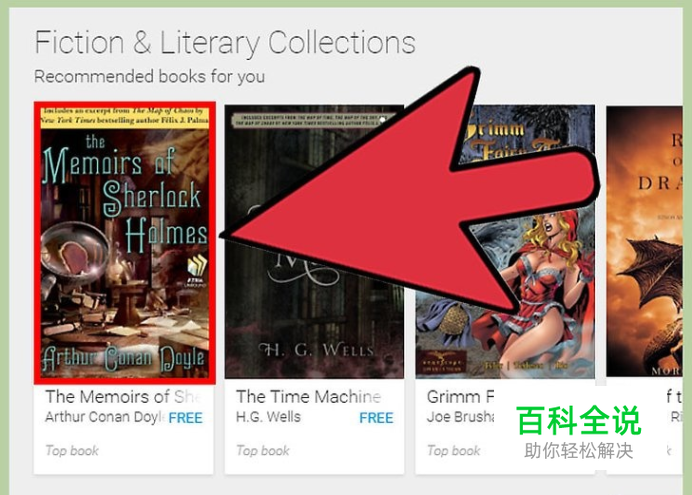The image size is (692, 495).
Task: Open The Memoirs of Sherlock Holmes cover
Action: 125,243
